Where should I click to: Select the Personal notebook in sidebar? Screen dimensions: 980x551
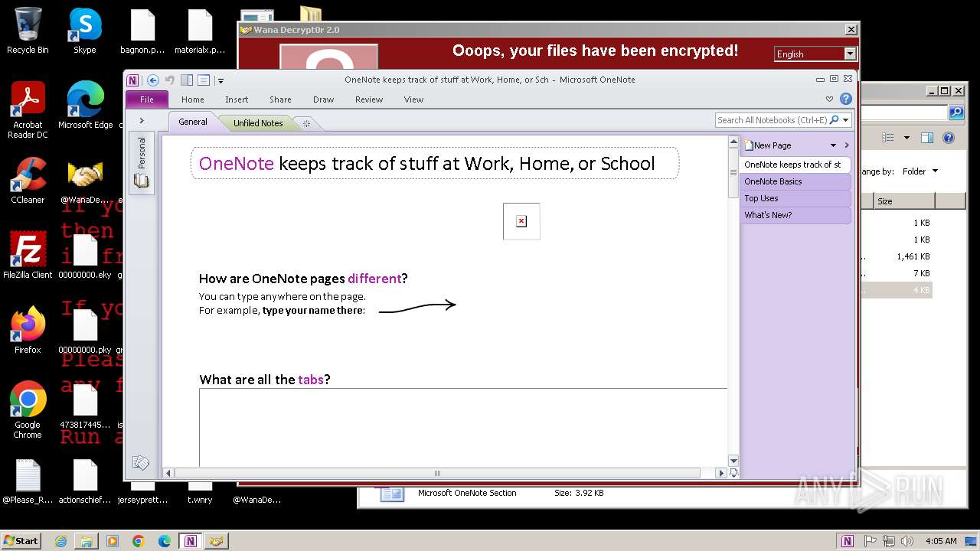[142, 163]
